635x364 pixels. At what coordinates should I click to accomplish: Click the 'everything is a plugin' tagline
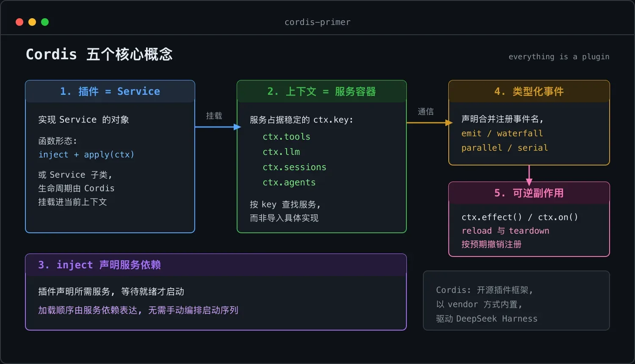tap(559, 57)
